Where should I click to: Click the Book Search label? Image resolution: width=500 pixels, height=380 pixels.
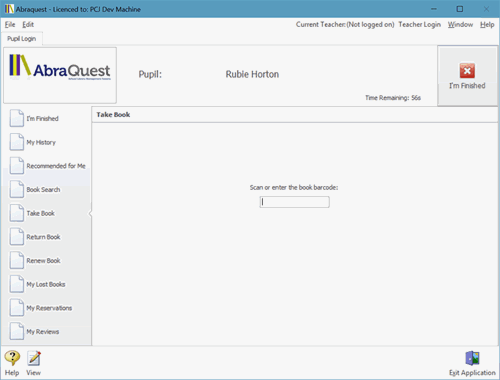point(43,189)
